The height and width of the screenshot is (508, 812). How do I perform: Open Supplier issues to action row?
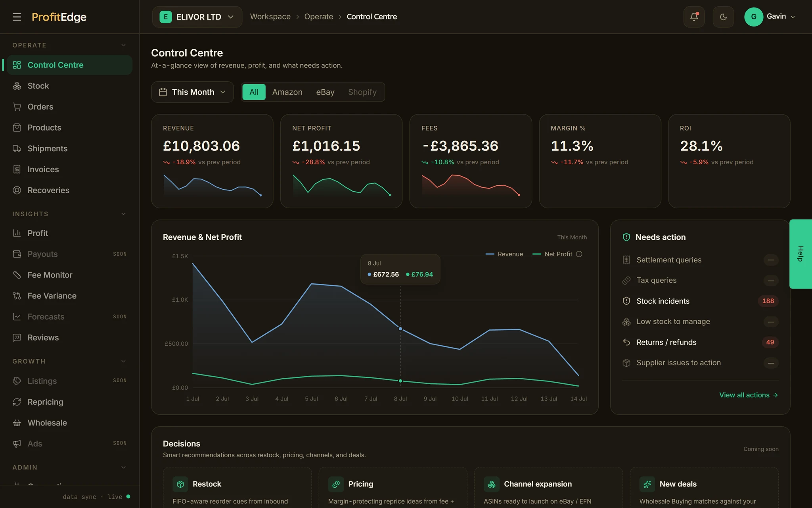[700, 363]
